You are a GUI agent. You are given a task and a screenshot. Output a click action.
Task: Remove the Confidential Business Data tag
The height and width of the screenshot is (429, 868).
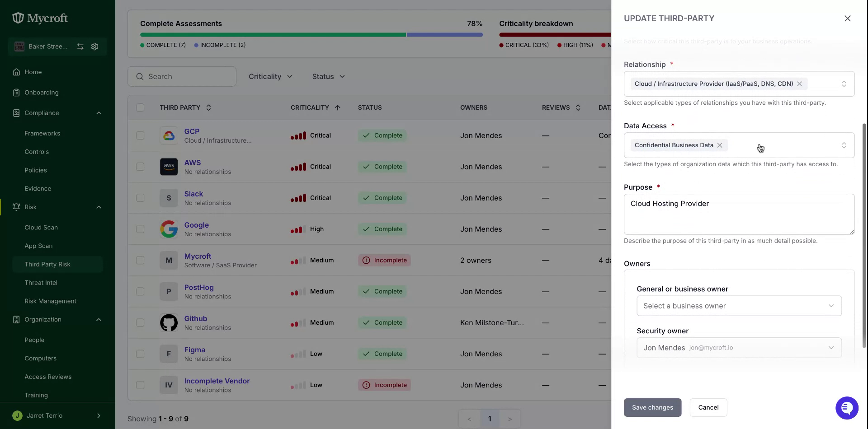point(720,145)
